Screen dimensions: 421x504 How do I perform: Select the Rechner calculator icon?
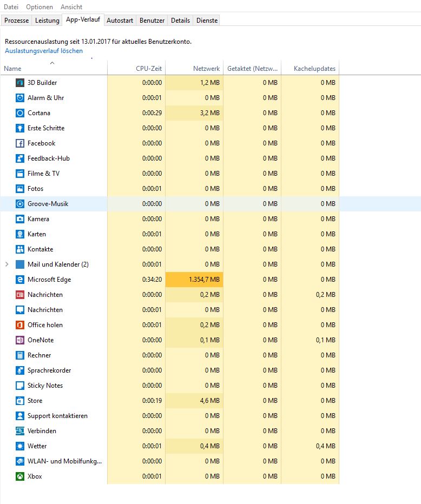tap(20, 355)
